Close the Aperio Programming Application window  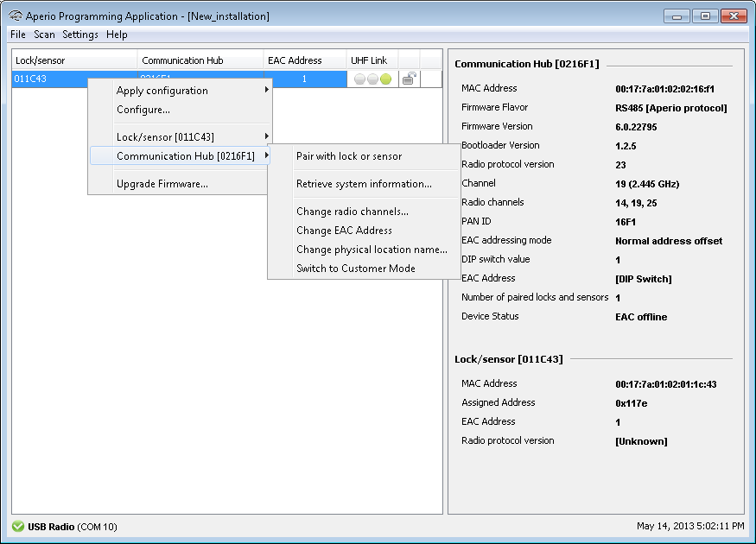734,16
